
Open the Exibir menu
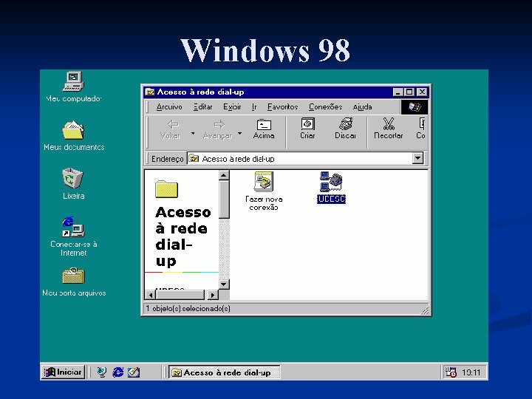tap(232, 107)
